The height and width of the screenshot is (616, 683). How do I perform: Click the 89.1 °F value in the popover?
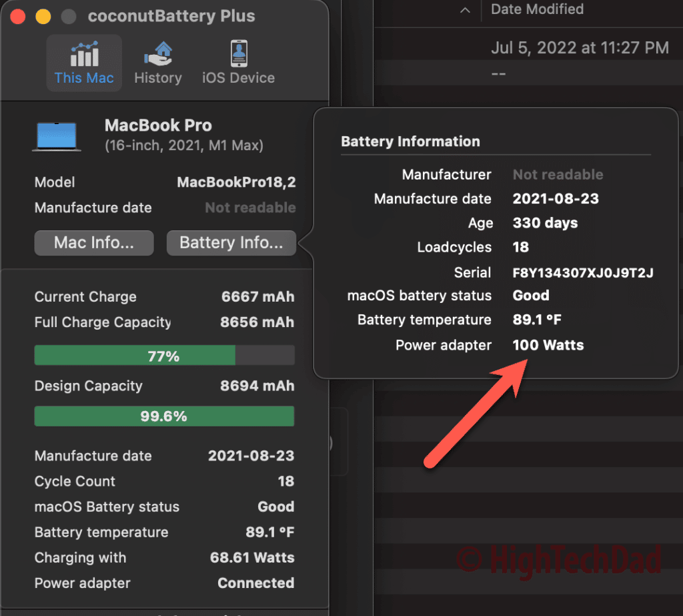[x=537, y=320]
